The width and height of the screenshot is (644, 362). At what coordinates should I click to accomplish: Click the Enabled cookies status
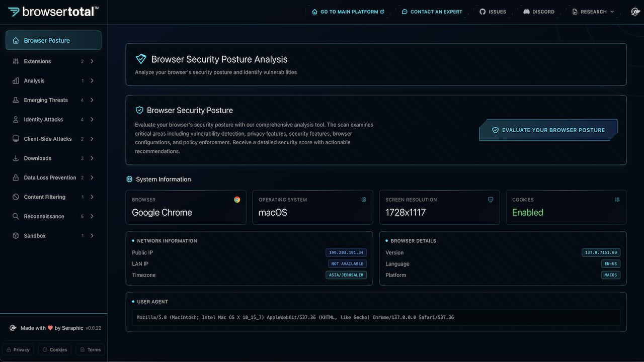528,213
